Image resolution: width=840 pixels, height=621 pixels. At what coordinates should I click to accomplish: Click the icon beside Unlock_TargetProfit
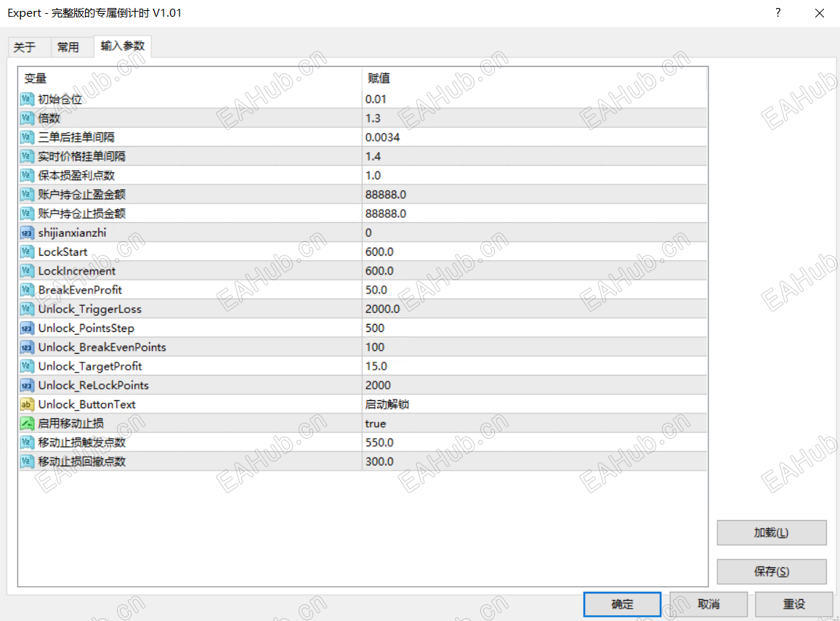27,366
